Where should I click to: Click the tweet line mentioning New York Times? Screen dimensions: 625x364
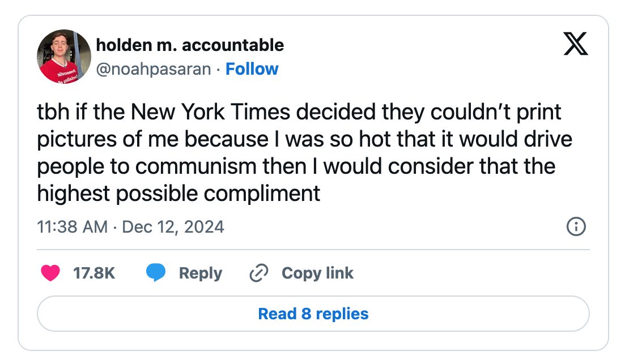pyautogui.click(x=299, y=112)
